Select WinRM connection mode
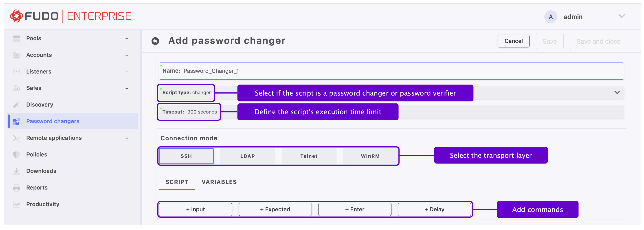The height and width of the screenshot is (230, 644). pyautogui.click(x=370, y=156)
